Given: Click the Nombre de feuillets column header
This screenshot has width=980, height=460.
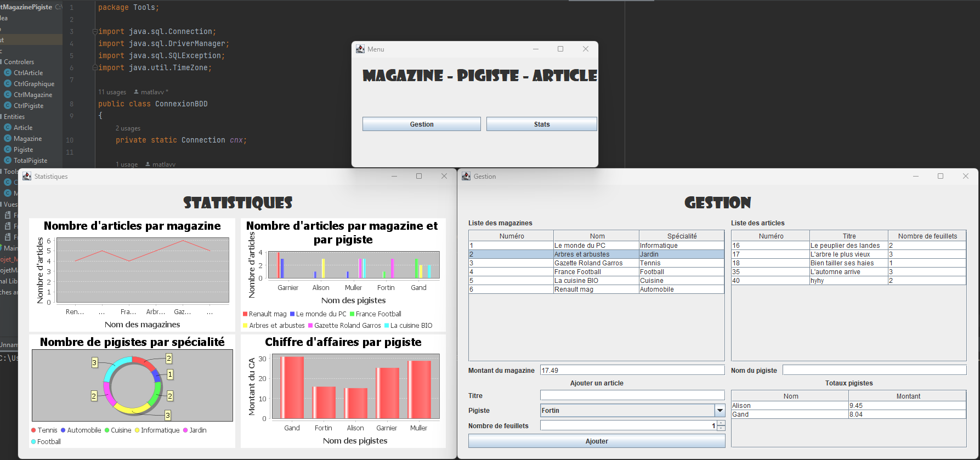Looking at the screenshot, I should tap(927, 236).
